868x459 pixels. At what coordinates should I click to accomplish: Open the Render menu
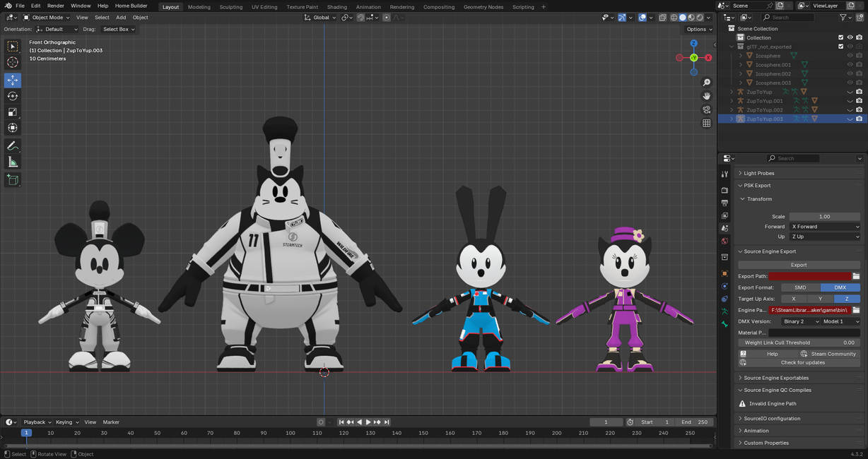(56, 6)
